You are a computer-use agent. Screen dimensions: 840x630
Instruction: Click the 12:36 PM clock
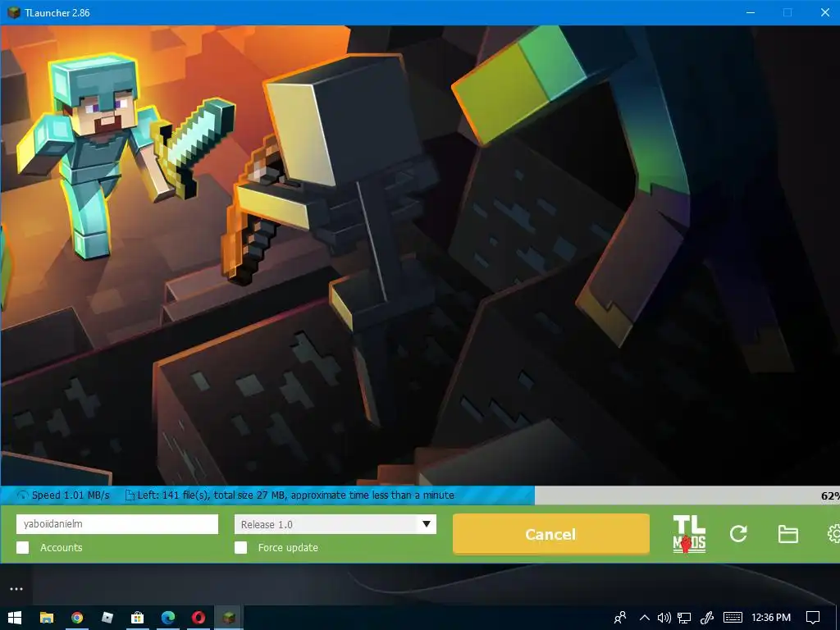pos(771,618)
